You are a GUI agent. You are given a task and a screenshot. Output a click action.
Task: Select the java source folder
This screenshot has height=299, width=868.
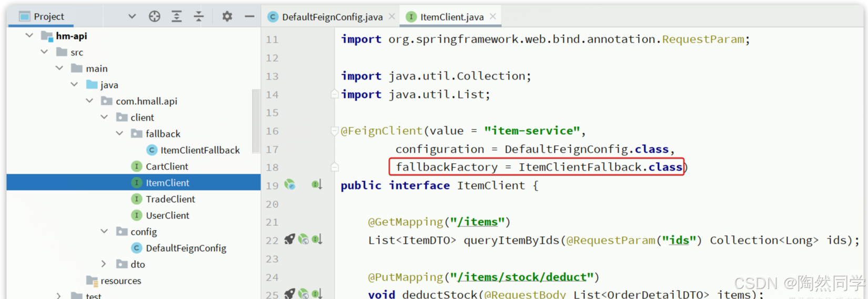109,85
